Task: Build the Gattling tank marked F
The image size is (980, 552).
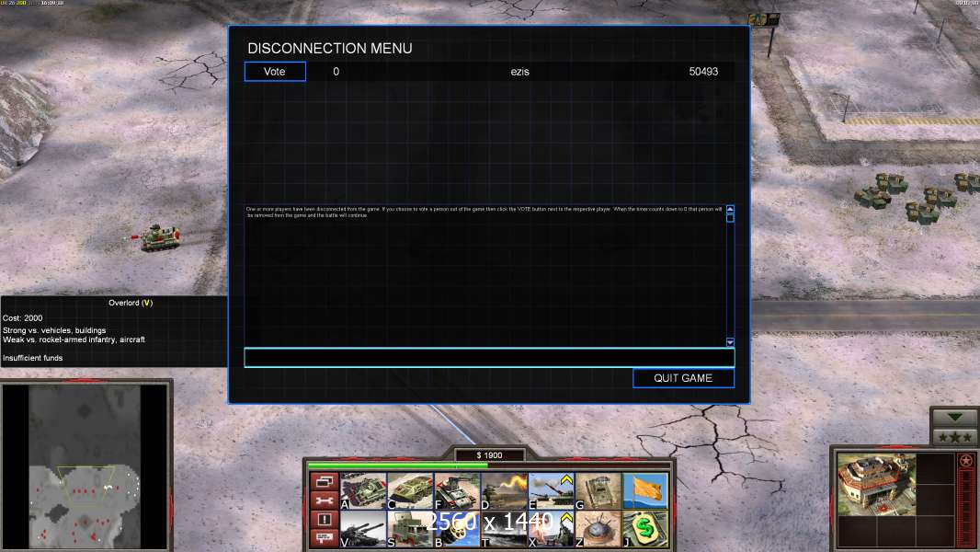Action: [x=458, y=490]
